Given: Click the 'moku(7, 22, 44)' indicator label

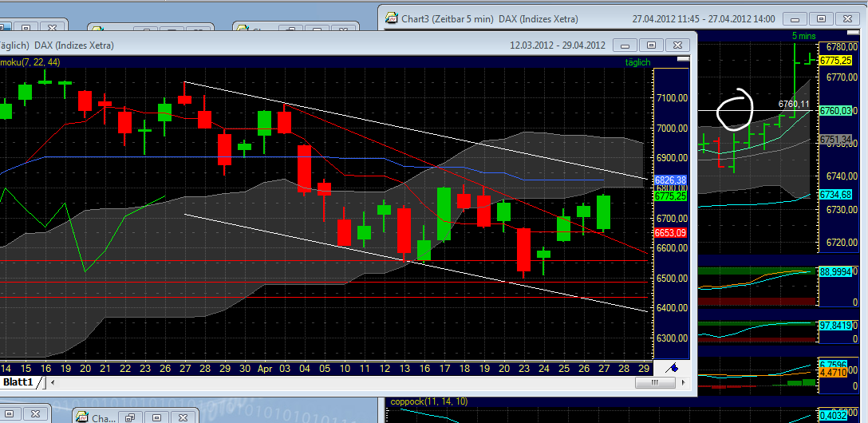Looking at the screenshot, I should click(30, 62).
